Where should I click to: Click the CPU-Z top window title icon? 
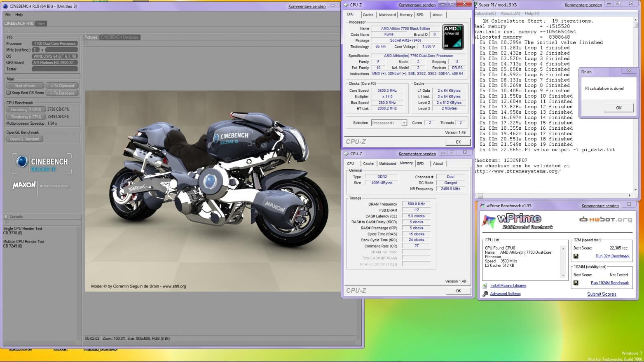coord(346,5)
